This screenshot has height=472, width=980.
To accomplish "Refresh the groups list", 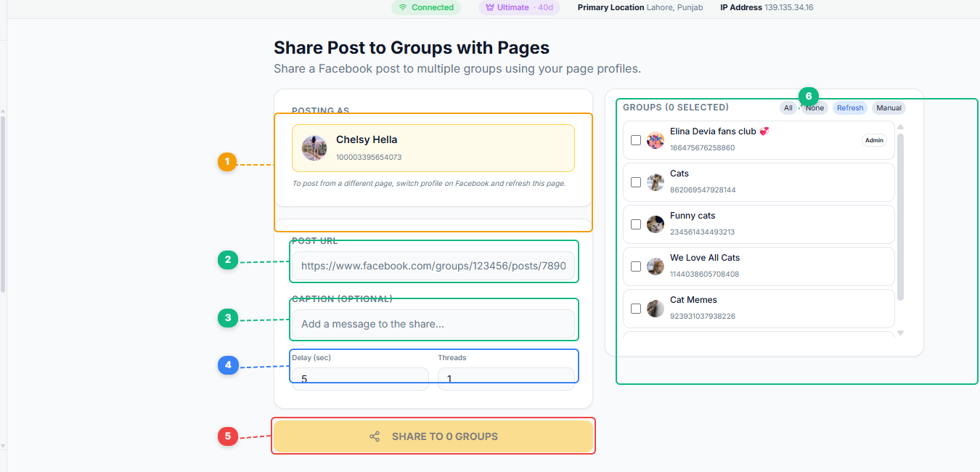I will pyautogui.click(x=850, y=108).
